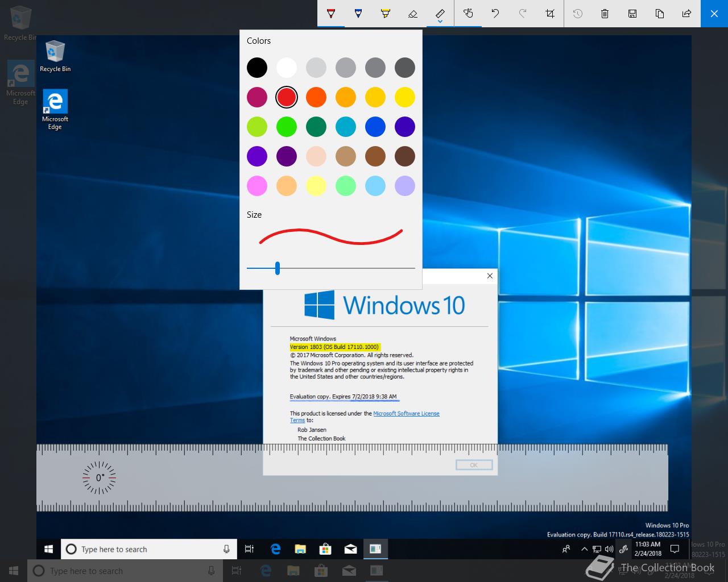
Task: Copy the sketch to clipboard
Action: tap(660, 13)
